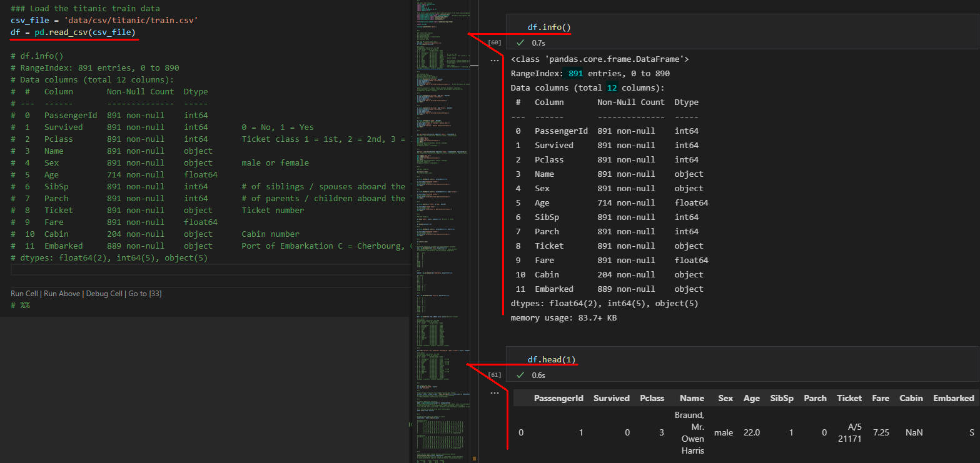Viewport: 980px width, 463px height.
Task: Select the SibSp table column header
Action: (x=782, y=398)
